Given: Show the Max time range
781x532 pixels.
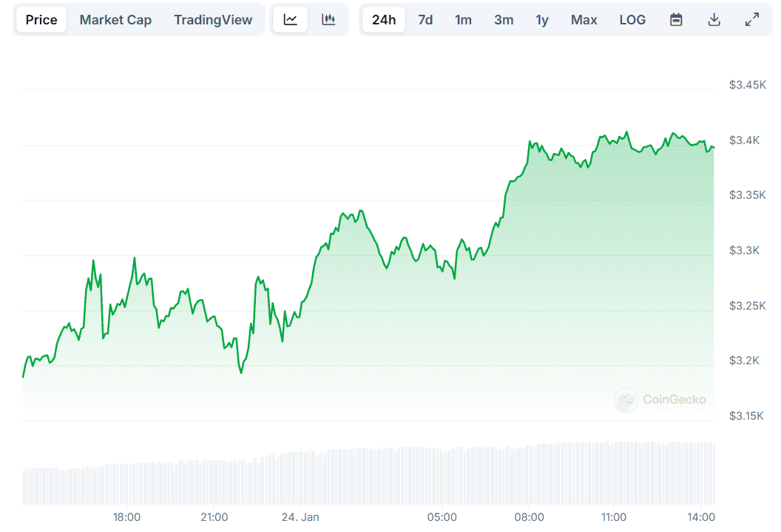Looking at the screenshot, I should (584, 20).
